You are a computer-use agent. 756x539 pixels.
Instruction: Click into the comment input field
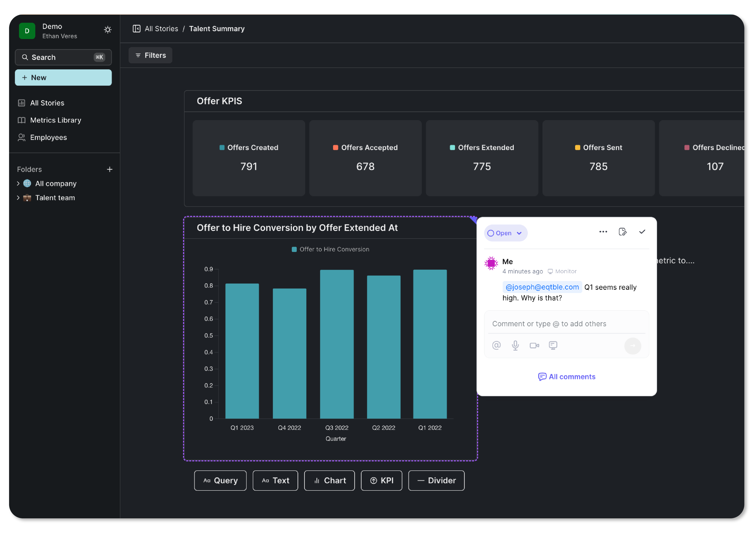pyautogui.click(x=564, y=324)
